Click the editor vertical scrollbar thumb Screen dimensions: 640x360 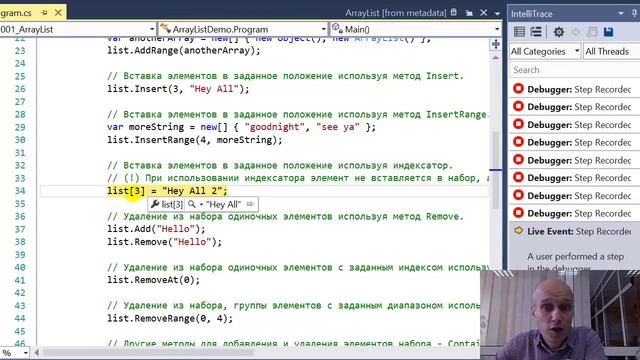tap(496, 169)
